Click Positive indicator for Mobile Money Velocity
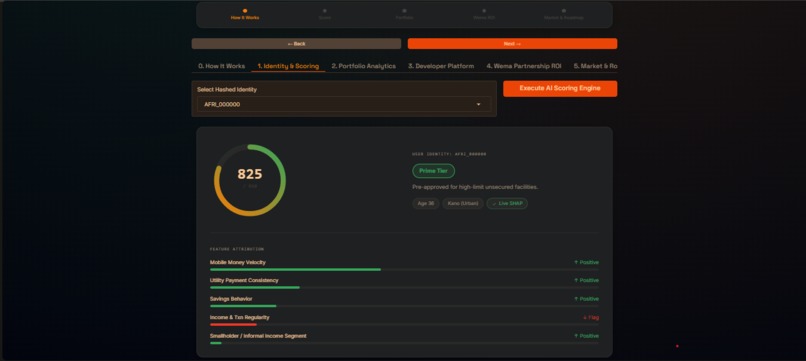 [586, 262]
